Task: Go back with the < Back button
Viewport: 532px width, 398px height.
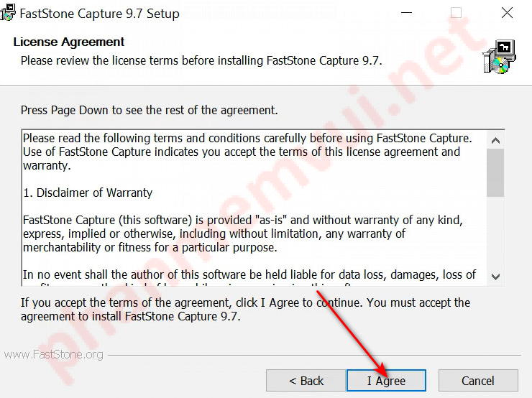Action: pos(306,380)
